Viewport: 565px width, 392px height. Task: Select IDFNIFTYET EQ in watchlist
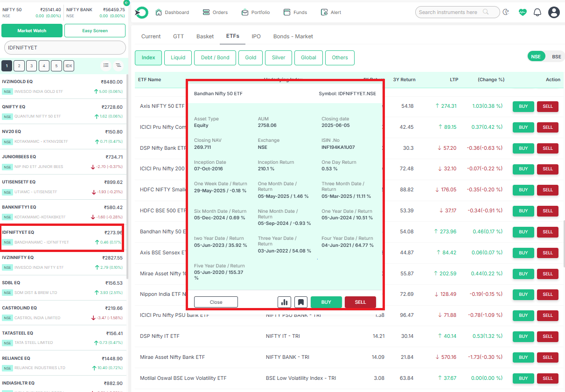(x=63, y=238)
